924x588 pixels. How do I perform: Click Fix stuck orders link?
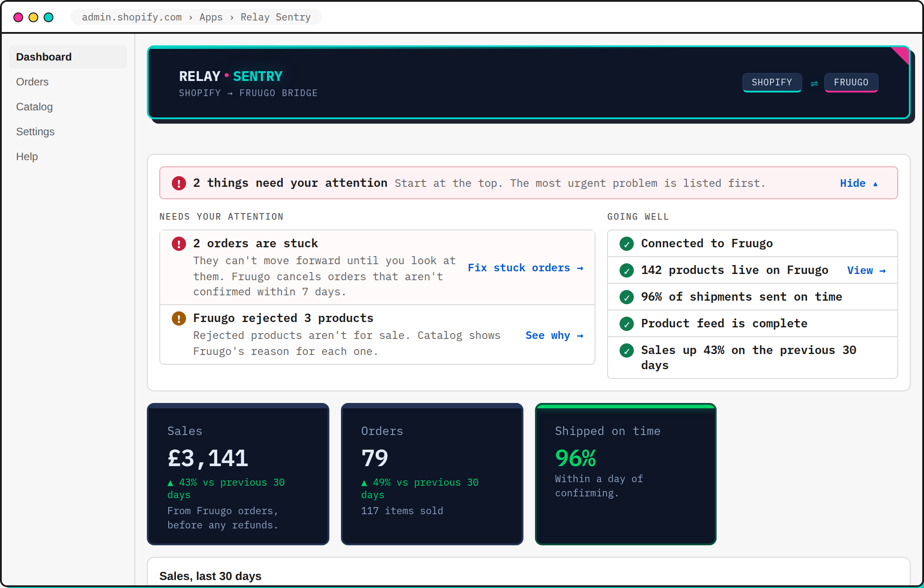point(525,268)
